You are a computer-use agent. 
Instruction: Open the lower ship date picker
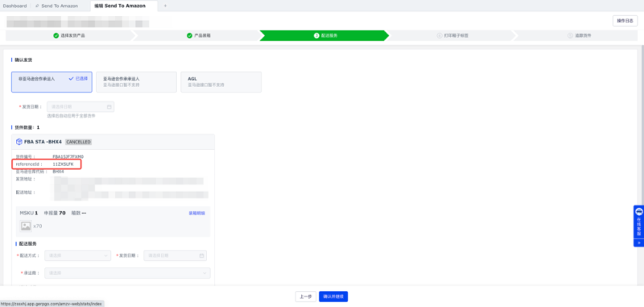(x=175, y=255)
